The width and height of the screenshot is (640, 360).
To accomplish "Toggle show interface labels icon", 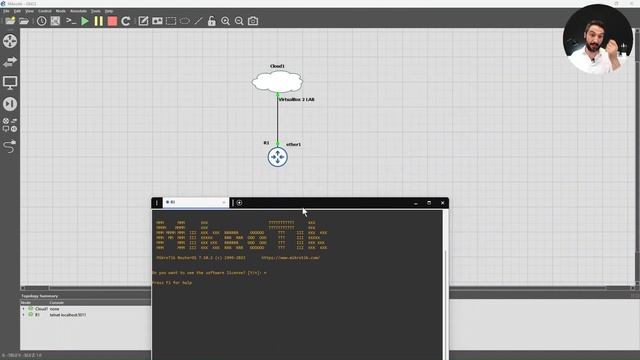I will pos(55,21).
